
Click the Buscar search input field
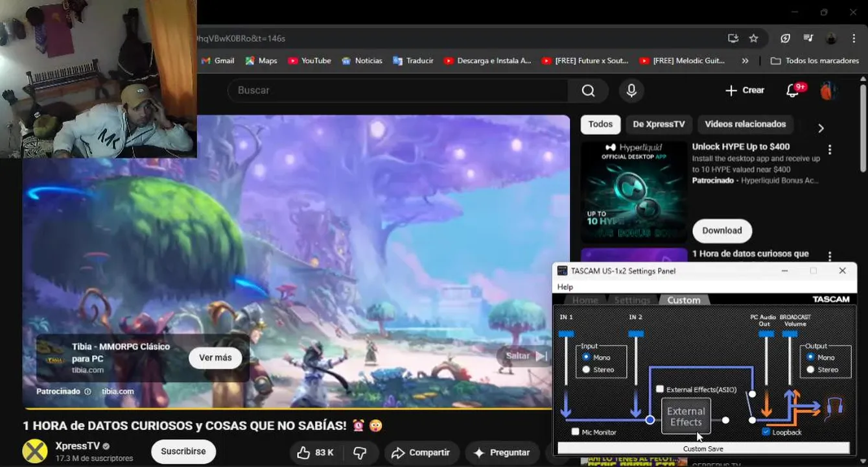pos(398,91)
